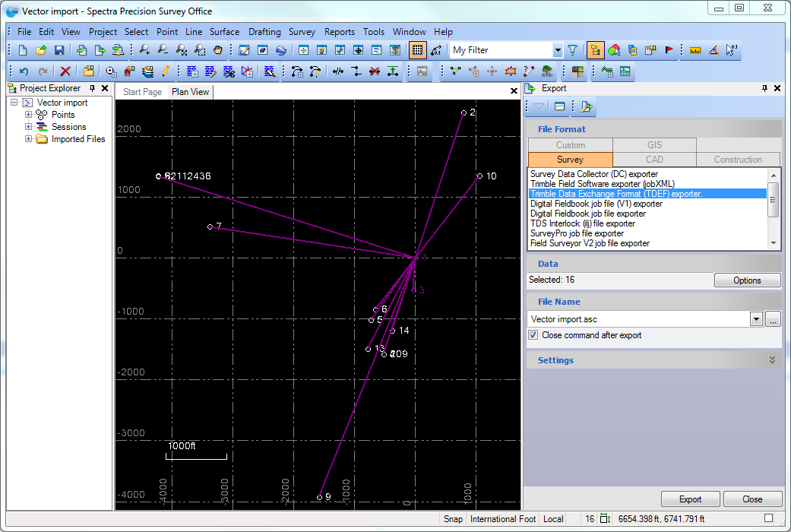Select the Pan hand tool
Viewport: 791px width, 532px height.
[218, 51]
